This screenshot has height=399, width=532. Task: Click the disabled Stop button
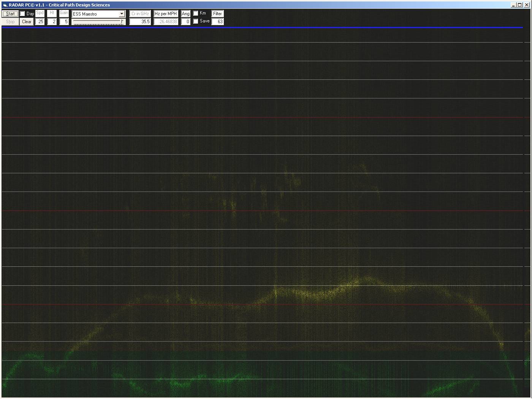pyautogui.click(x=10, y=22)
